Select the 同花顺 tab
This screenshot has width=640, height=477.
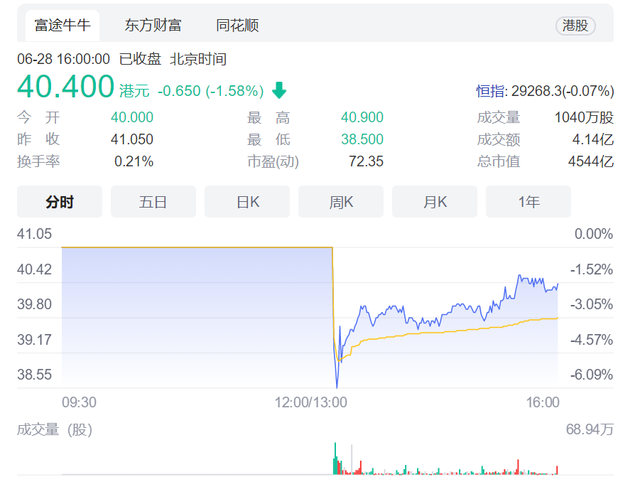click(x=237, y=24)
